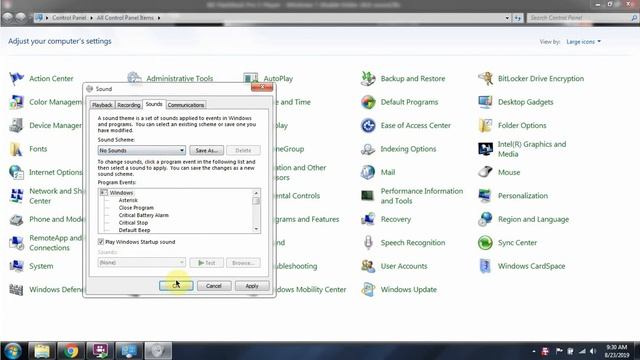Expand the All Control Panel Items breadcrumb arrow
The width and height of the screenshot is (640, 360).
(159, 18)
